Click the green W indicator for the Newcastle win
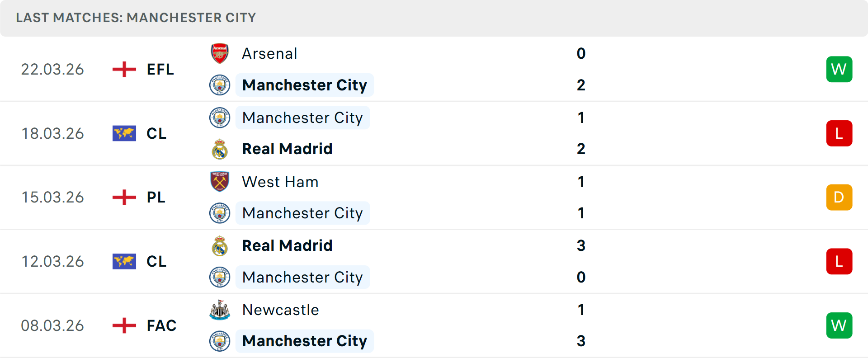The width and height of the screenshot is (868, 358). 839,325
